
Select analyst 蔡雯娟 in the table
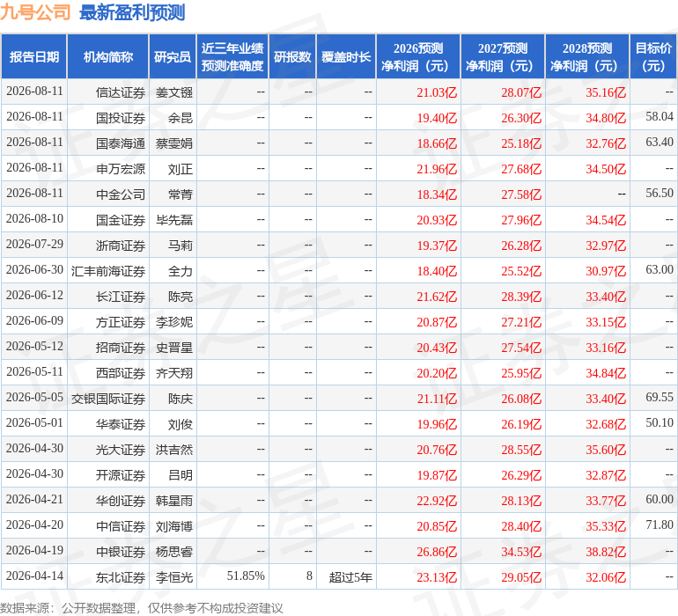coord(173,143)
